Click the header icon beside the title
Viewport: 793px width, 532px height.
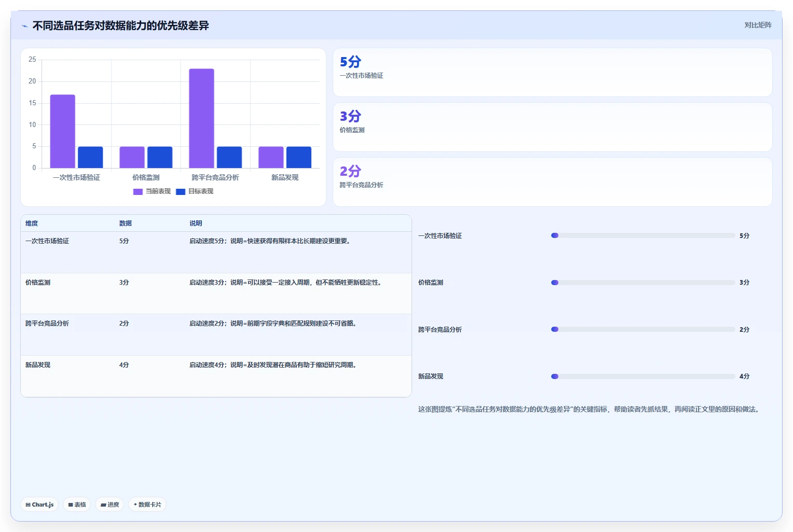[24, 26]
